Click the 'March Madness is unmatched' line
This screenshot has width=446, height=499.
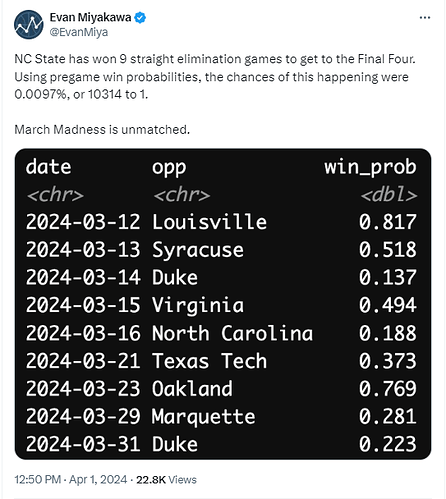coord(102,129)
